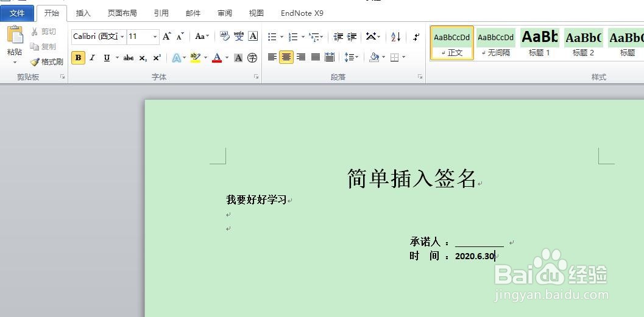
Task: Click the multilevel list icon
Action: point(314,37)
